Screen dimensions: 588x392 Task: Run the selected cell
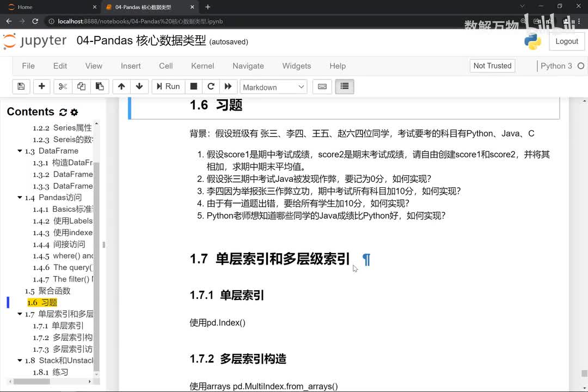[x=168, y=87]
